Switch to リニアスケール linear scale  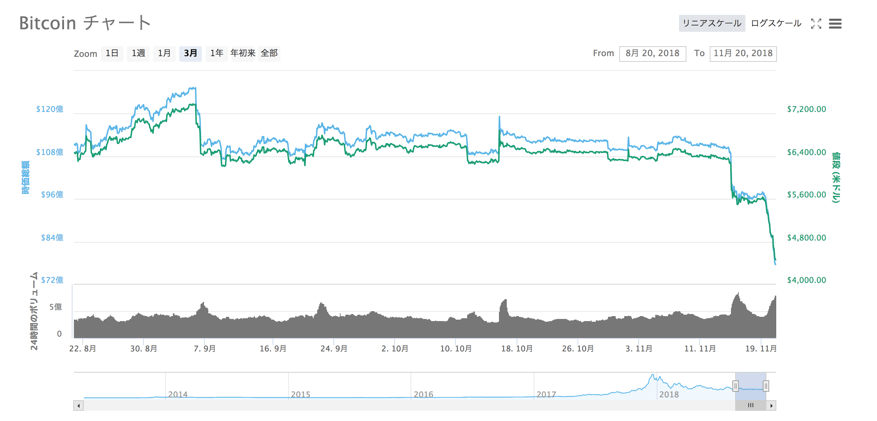(x=711, y=23)
